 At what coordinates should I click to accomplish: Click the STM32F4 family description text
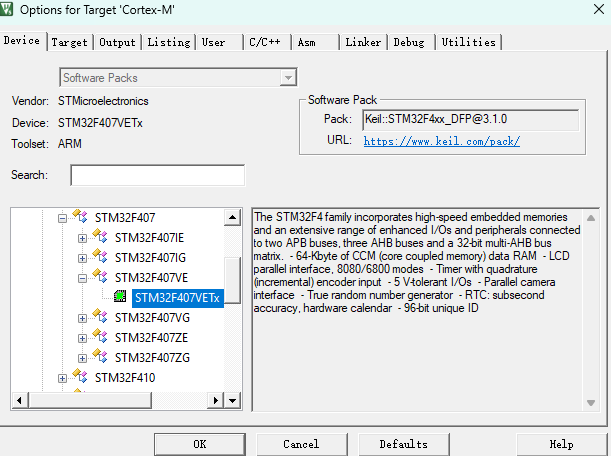417,262
